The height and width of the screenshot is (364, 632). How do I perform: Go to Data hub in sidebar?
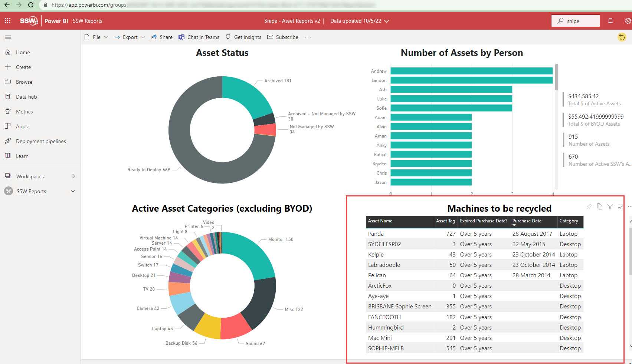pos(26,97)
